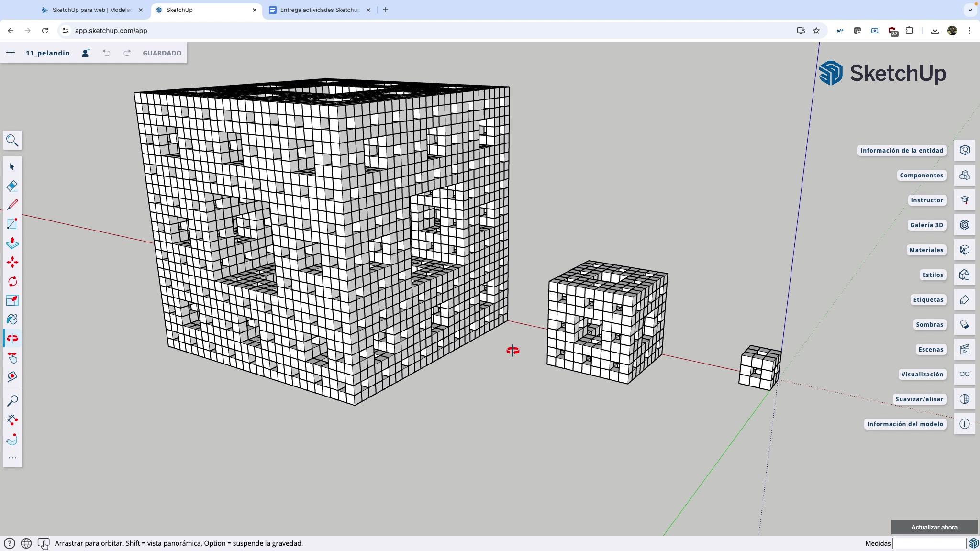980x551 pixels.
Task: Click the Actualizar ahora button
Action: 934,527
